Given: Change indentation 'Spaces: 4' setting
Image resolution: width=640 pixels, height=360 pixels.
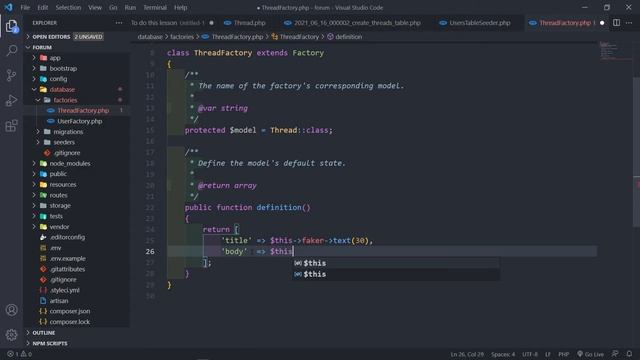Looking at the screenshot, I should click(x=503, y=354).
